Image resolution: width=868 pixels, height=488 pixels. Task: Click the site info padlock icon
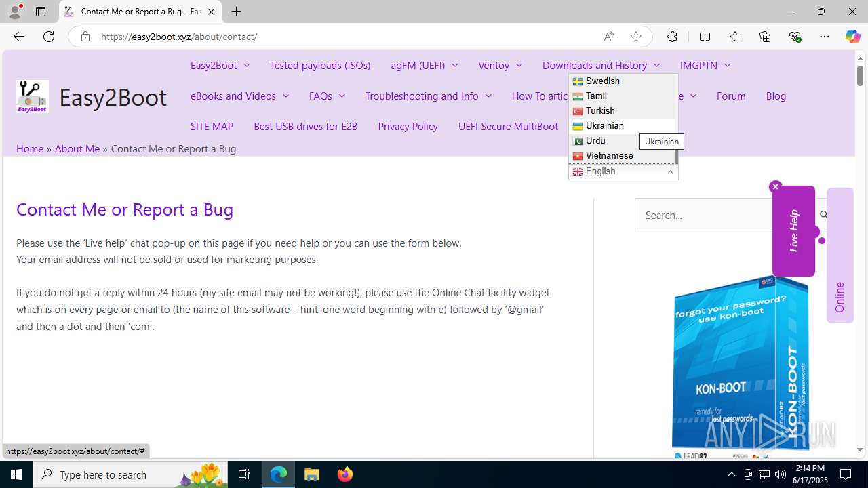point(85,37)
